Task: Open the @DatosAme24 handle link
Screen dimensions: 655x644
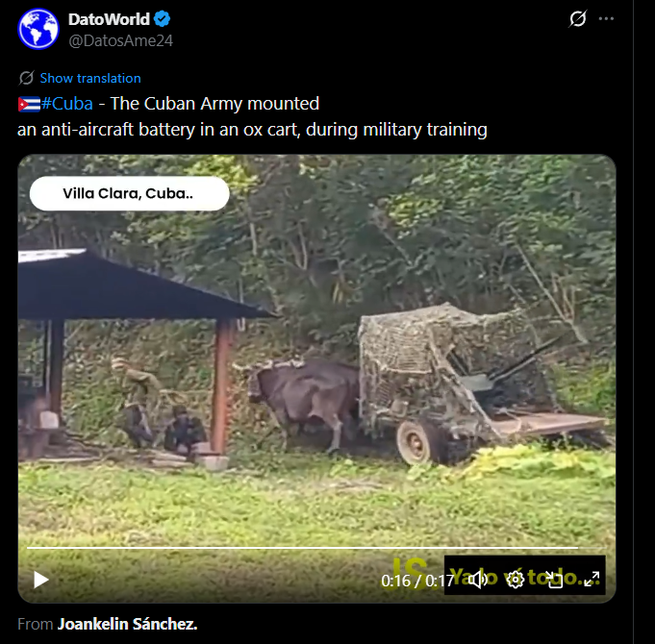Action: pos(121,40)
